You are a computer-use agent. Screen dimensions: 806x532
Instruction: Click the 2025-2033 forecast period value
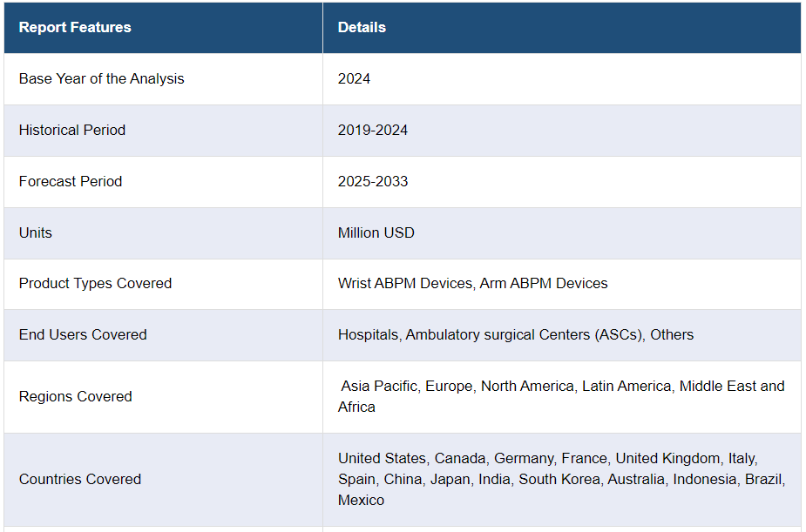(x=373, y=181)
